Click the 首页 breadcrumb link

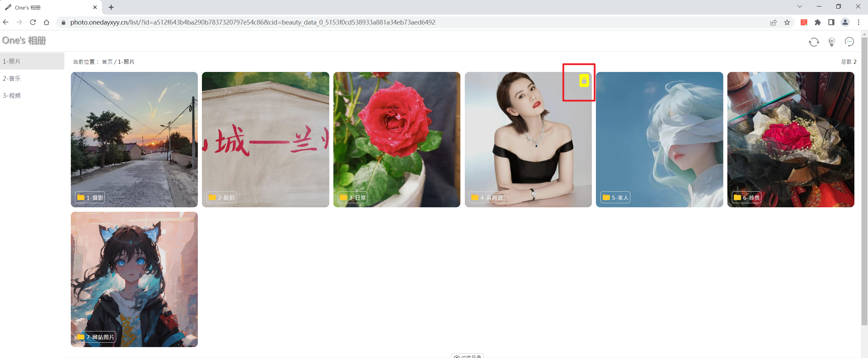[x=107, y=62]
